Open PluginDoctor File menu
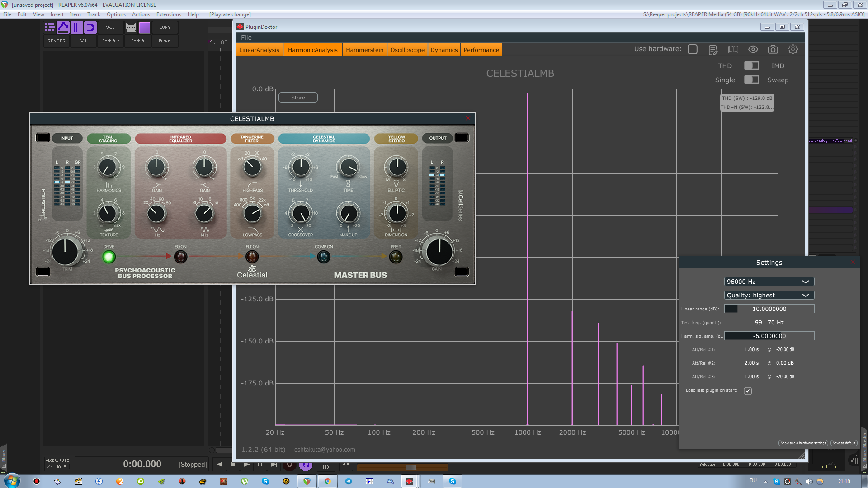The image size is (868, 488). [246, 38]
